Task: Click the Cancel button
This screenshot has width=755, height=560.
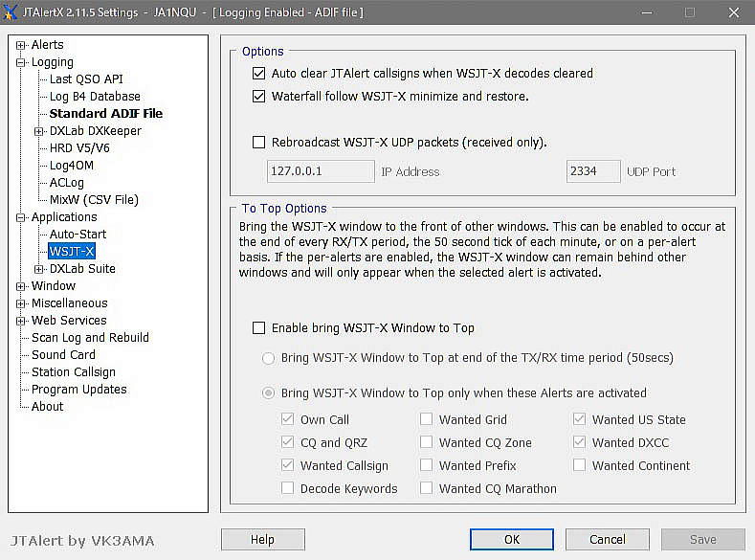Action: 607,539
